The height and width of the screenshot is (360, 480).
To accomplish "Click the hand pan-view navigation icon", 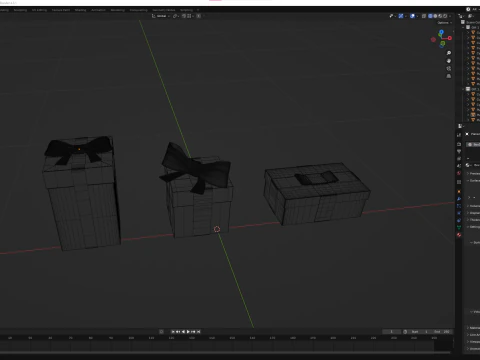I will pyautogui.click(x=449, y=61).
